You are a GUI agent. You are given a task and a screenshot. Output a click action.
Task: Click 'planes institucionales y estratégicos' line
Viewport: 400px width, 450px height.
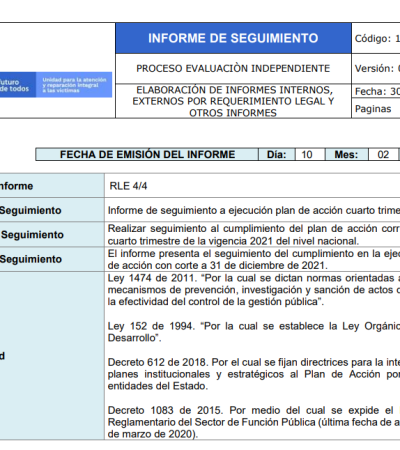click(x=254, y=374)
